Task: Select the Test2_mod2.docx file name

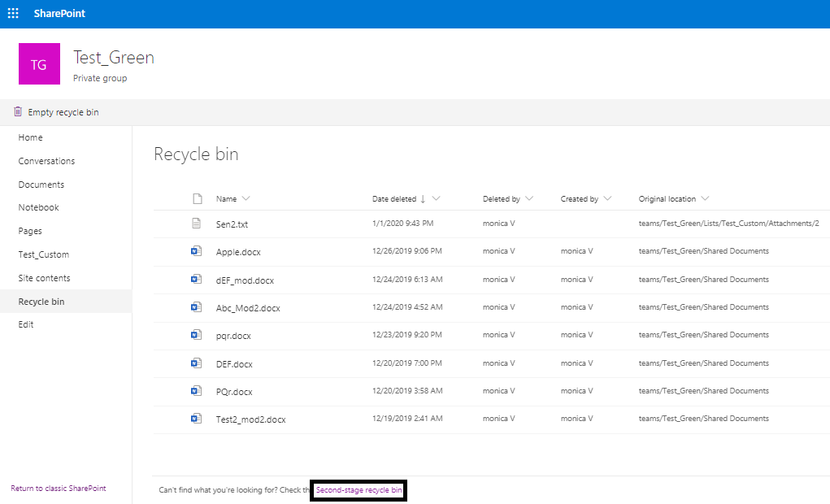Action: (250, 419)
